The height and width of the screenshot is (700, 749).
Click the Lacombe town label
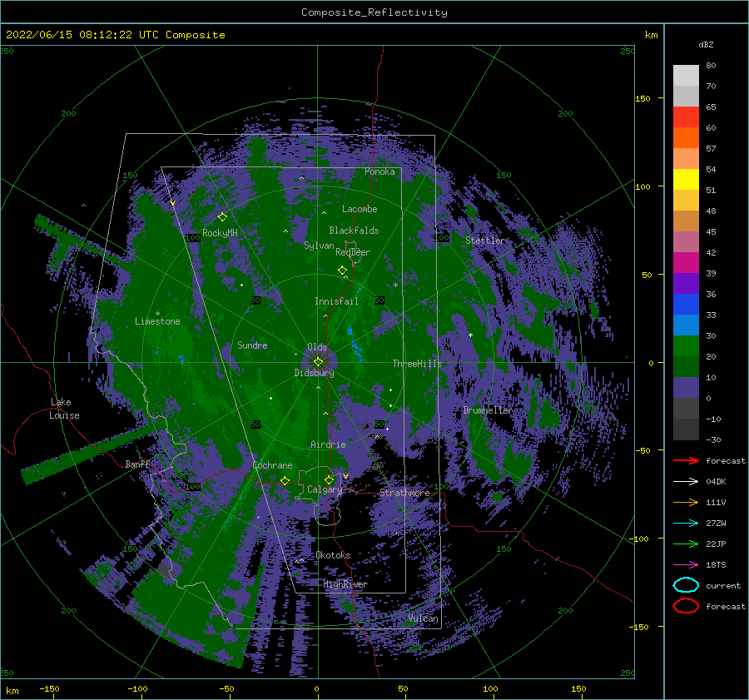pos(360,209)
